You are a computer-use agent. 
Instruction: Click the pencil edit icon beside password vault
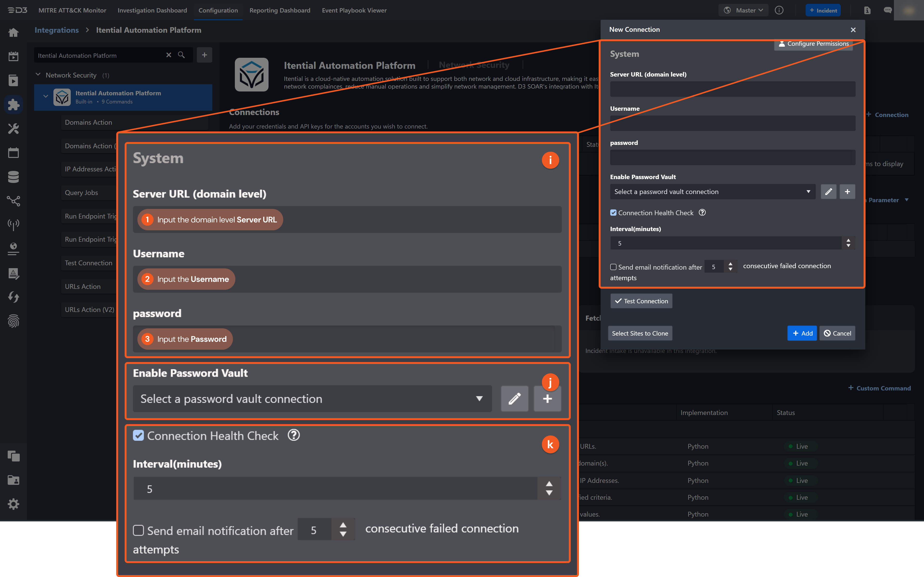click(514, 399)
